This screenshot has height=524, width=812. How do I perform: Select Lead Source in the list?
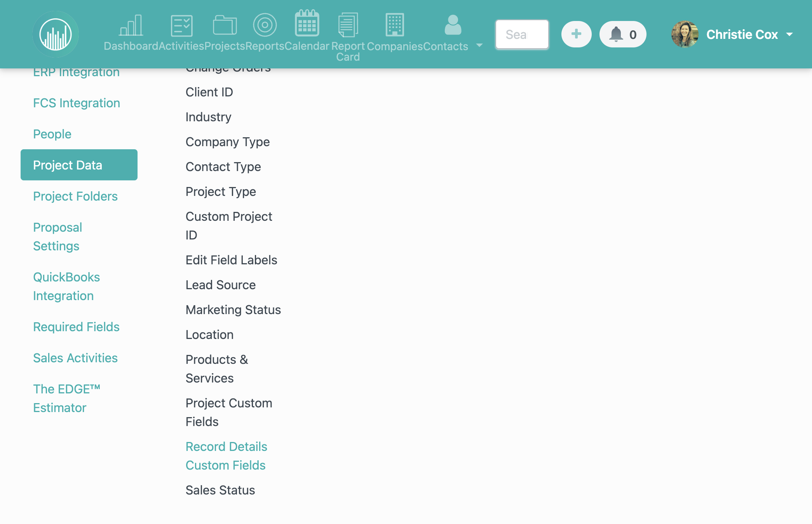[x=221, y=285]
